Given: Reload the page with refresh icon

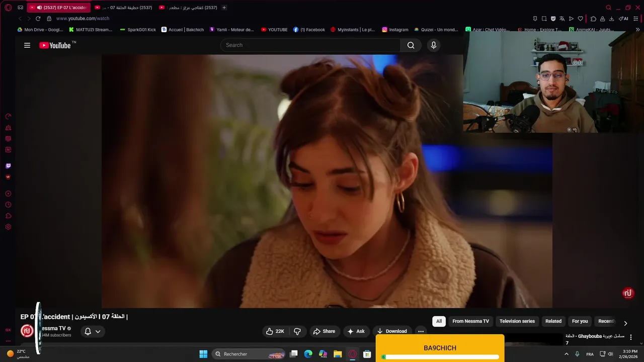Looking at the screenshot, I should tap(38, 19).
